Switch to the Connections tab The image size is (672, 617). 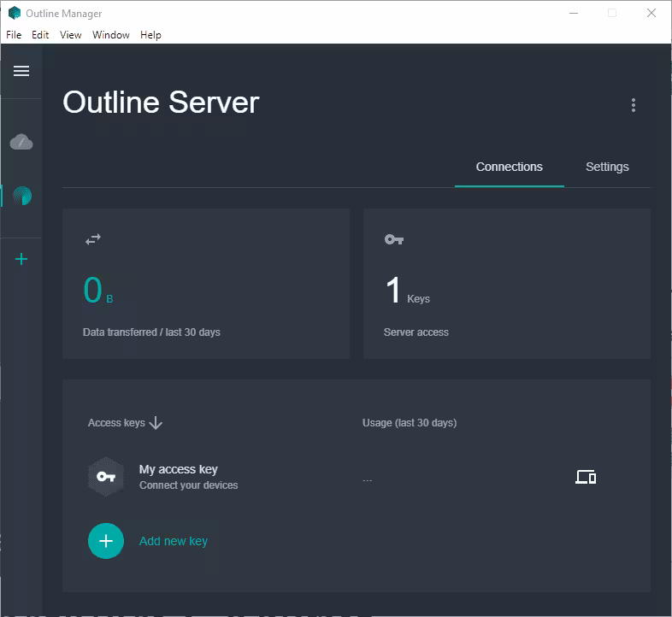click(x=510, y=167)
